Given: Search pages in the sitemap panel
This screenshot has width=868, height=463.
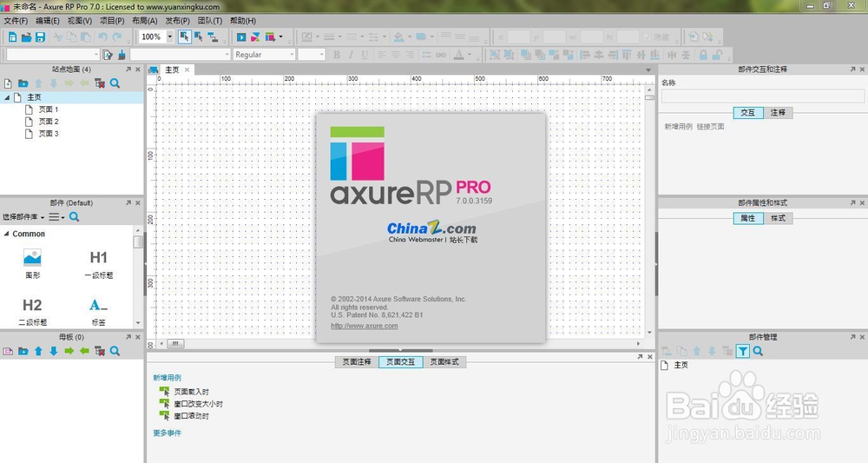Looking at the screenshot, I should click(115, 83).
